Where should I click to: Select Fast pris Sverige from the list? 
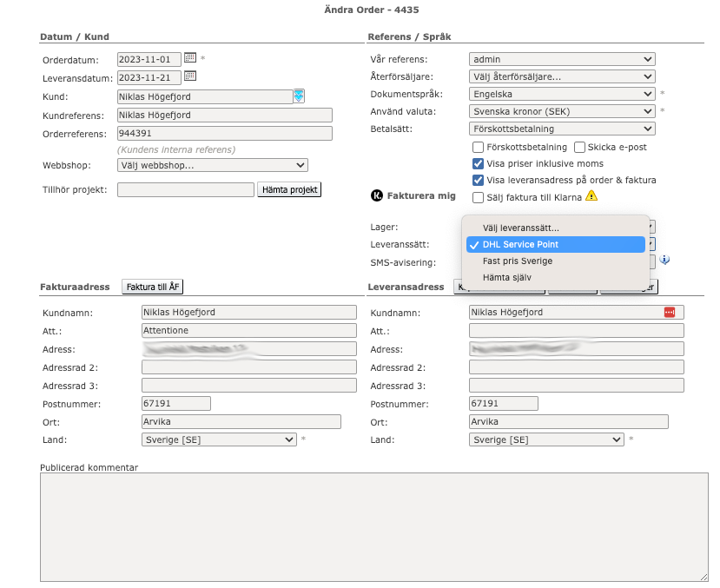517,261
